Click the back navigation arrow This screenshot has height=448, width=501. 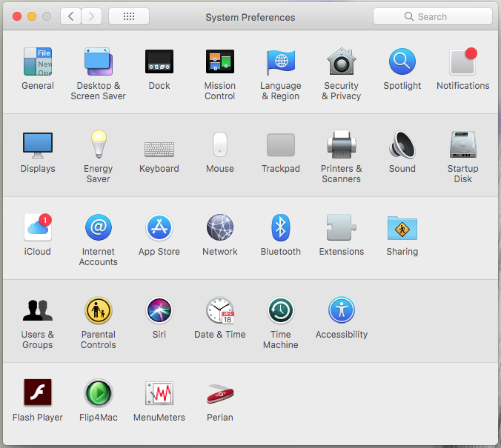point(71,16)
